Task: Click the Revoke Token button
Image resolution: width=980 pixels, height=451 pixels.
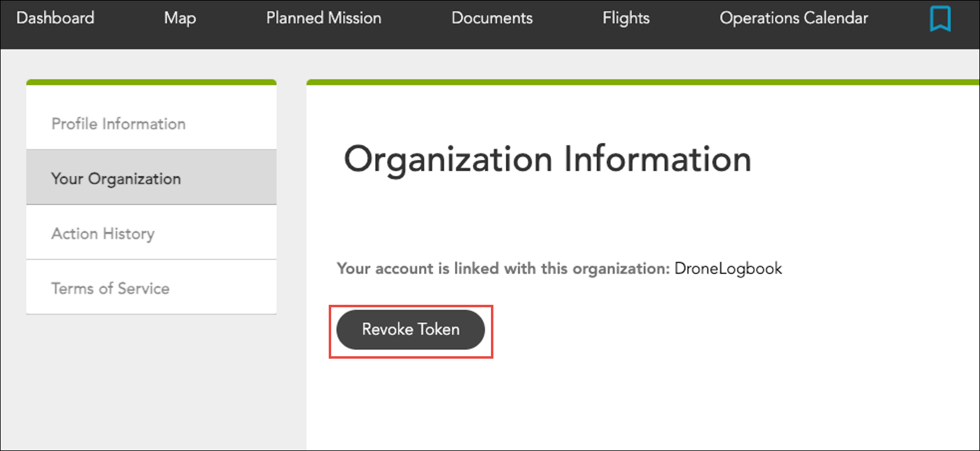Action: pyautogui.click(x=410, y=330)
